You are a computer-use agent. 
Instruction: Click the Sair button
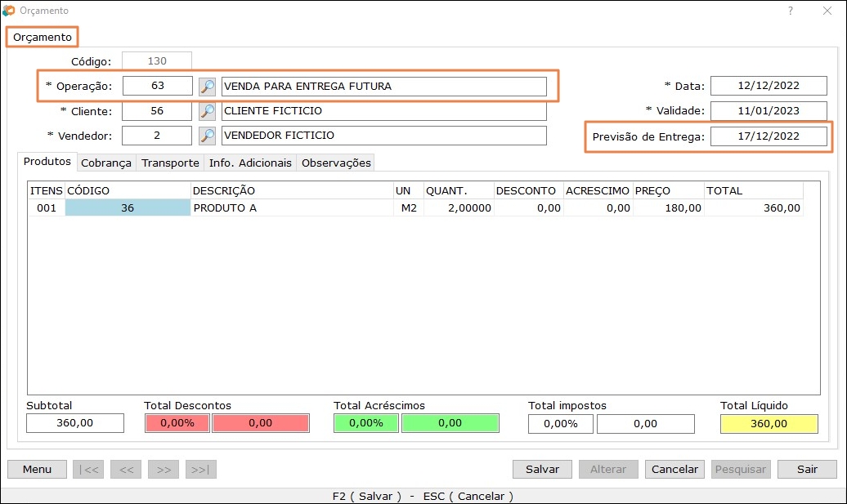(807, 470)
